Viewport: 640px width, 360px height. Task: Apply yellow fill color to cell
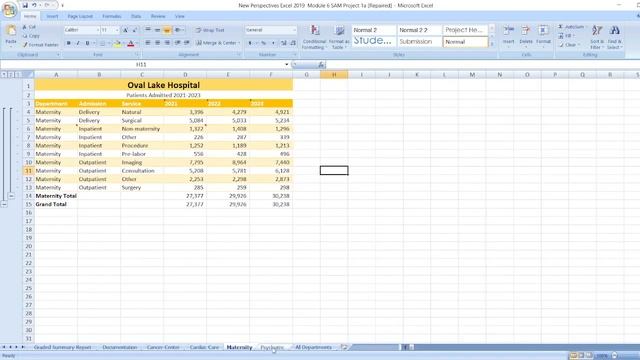click(118, 43)
